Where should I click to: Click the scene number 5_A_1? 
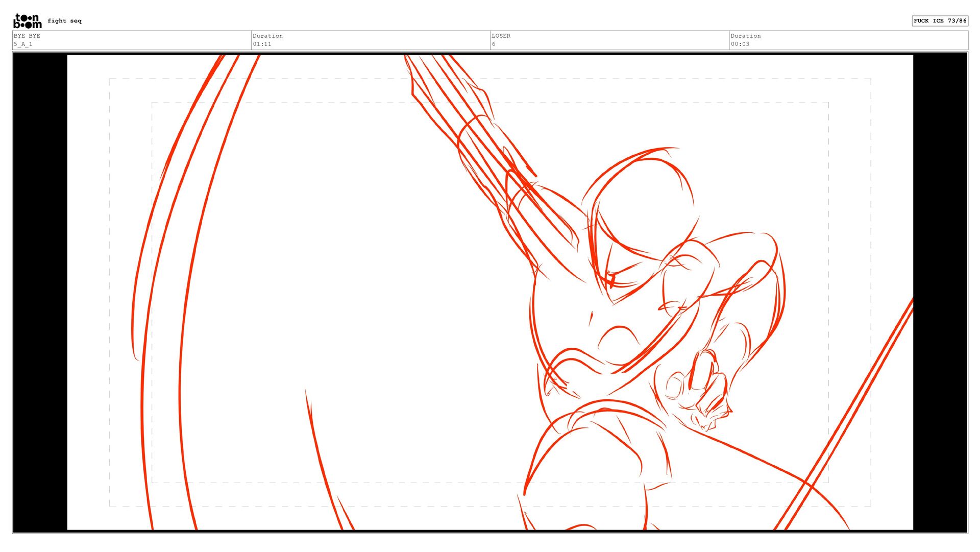click(23, 44)
